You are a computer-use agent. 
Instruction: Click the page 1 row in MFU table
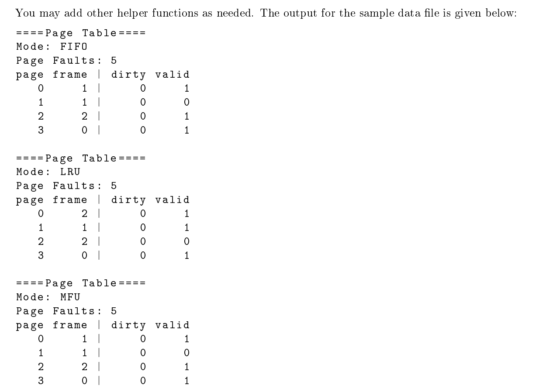(x=114, y=353)
